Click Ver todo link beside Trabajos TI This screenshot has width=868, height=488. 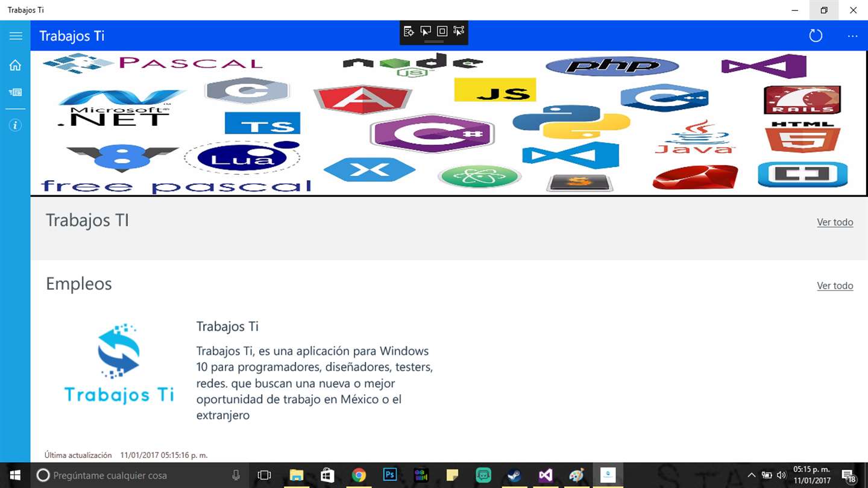click(835, 222)
